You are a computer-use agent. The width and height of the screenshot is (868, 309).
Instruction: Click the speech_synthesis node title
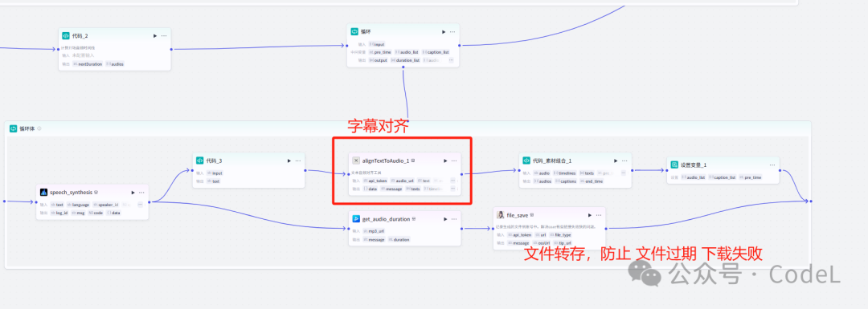click(71, 193)
